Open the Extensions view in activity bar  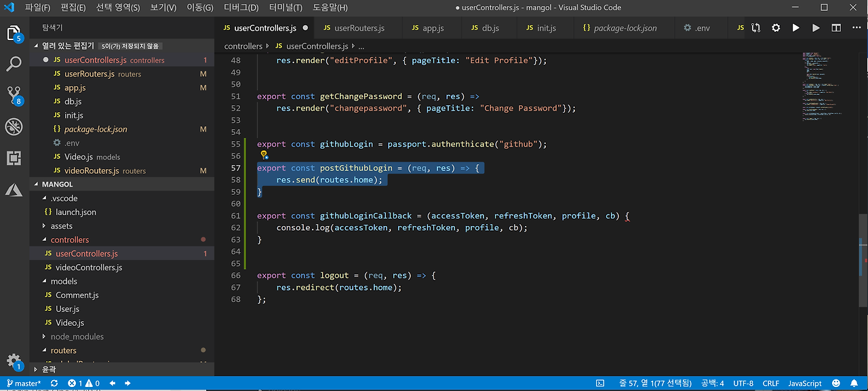coord(14,158)
